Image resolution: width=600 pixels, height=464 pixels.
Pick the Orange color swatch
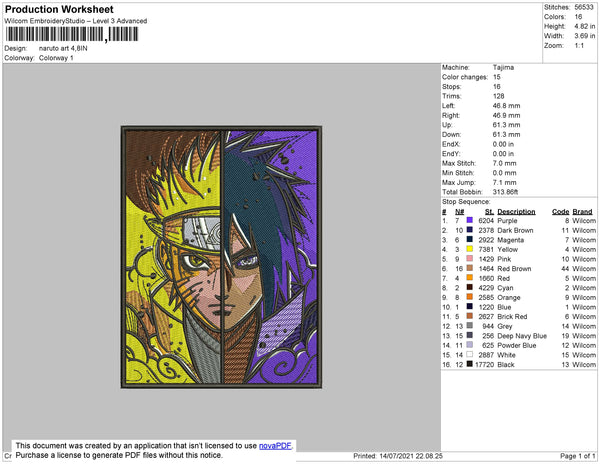pos(470,297)
